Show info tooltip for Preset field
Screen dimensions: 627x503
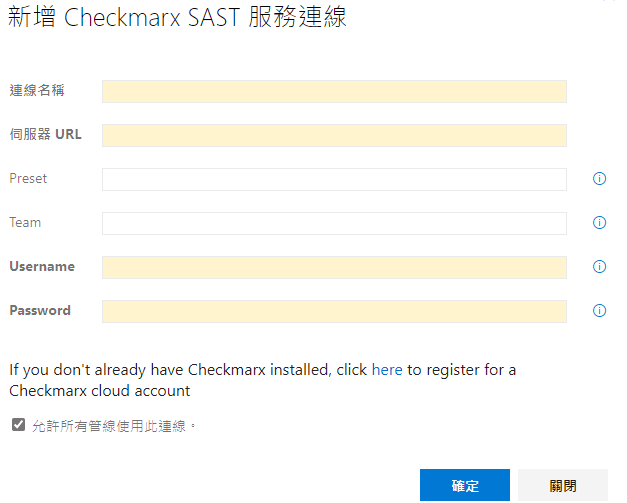[600, 179]
